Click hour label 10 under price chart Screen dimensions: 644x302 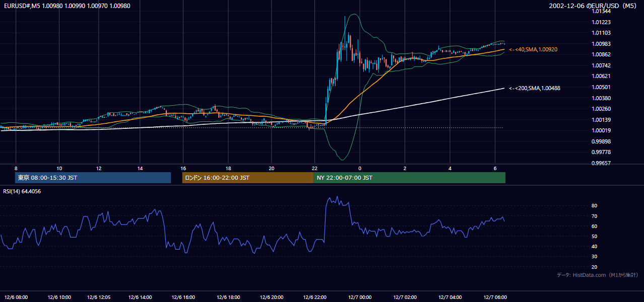pyautogui.click(x=59, y=168)
